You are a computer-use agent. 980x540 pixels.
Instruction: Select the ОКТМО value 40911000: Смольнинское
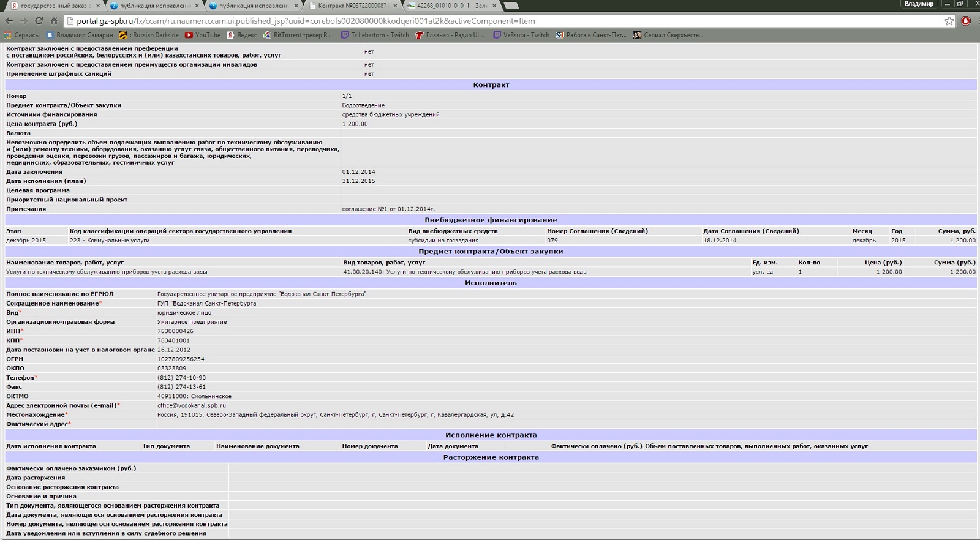click(194, 396)
